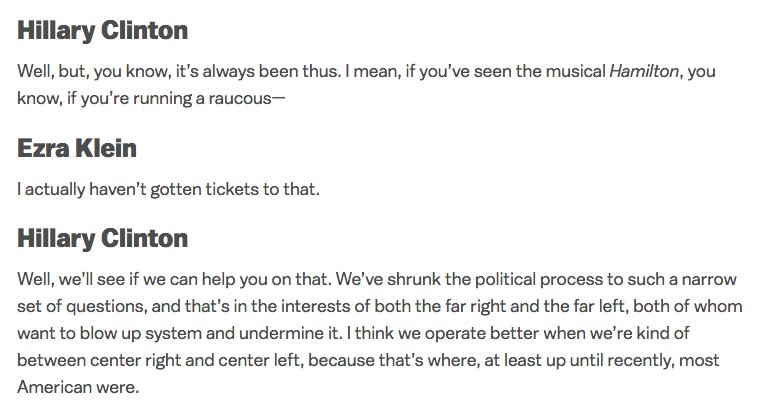
Task: Click 'I actually haven't gotten tickets' line
Action: 168,189
